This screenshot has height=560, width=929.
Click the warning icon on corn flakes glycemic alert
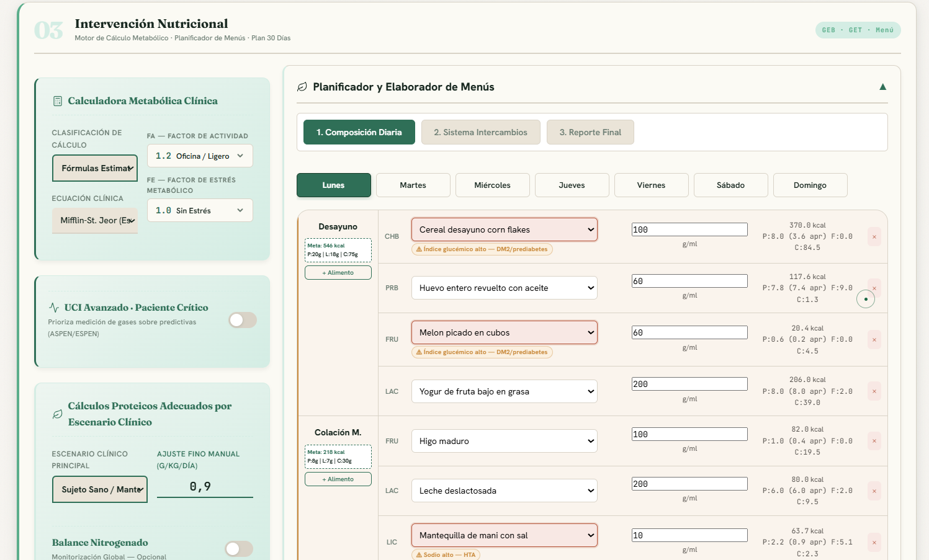(419, 249)
